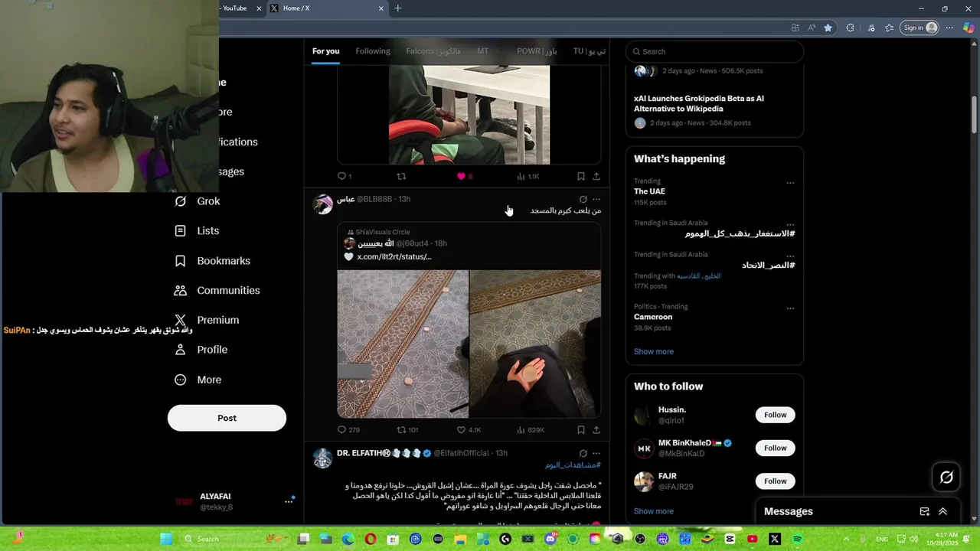Open Lists in the sidebar
The image size is (980, 551).
pos(197,230)
